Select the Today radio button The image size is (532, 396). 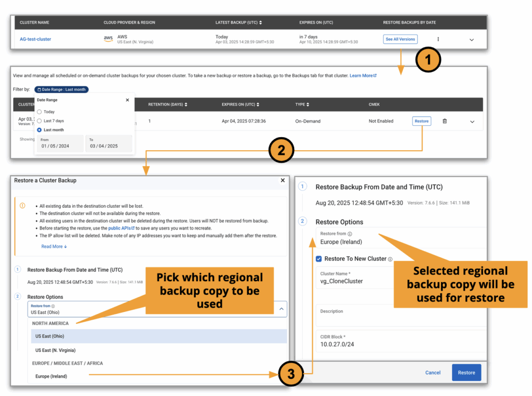point(39,112)
